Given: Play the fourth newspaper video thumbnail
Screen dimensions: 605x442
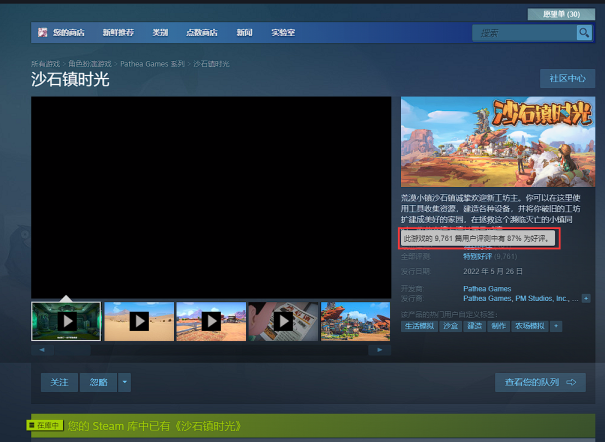Looking at the screenshot, I should tap(283, 321).
